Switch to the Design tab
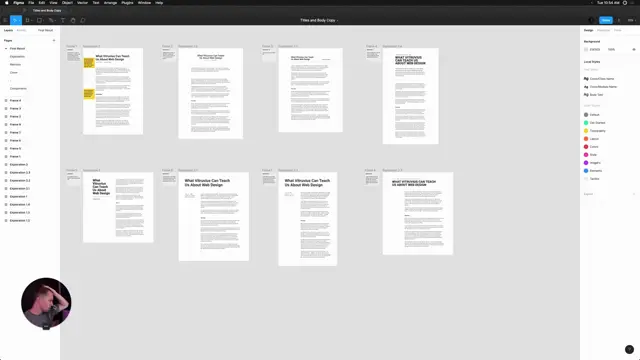 tap(588, 30)
